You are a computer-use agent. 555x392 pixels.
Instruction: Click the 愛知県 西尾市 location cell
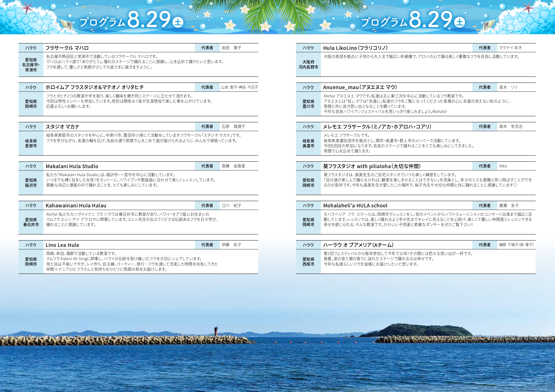[308, 262]
